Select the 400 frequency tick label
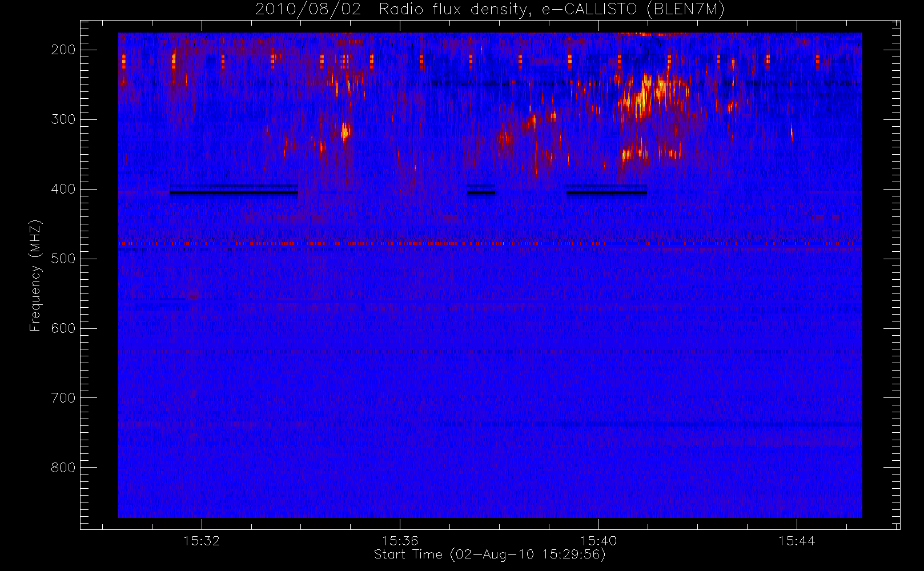Viewport: 924px width, 571px height. click(x=63, y=189)
